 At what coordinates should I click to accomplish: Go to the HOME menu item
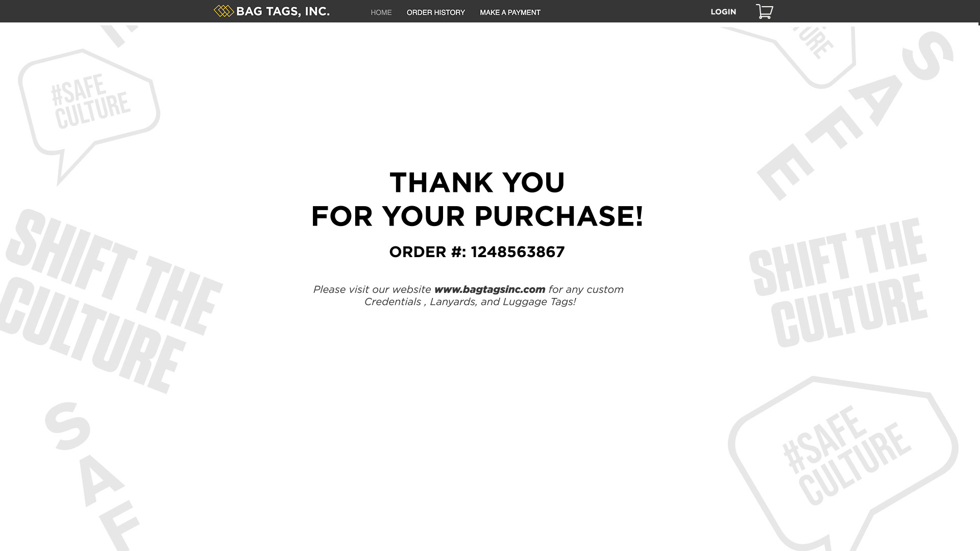[381, 12]
